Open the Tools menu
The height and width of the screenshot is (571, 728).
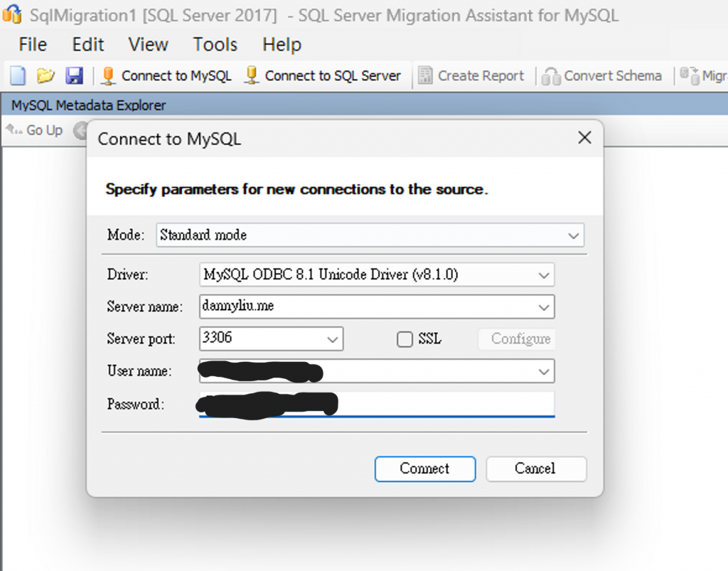pos(215,45)
